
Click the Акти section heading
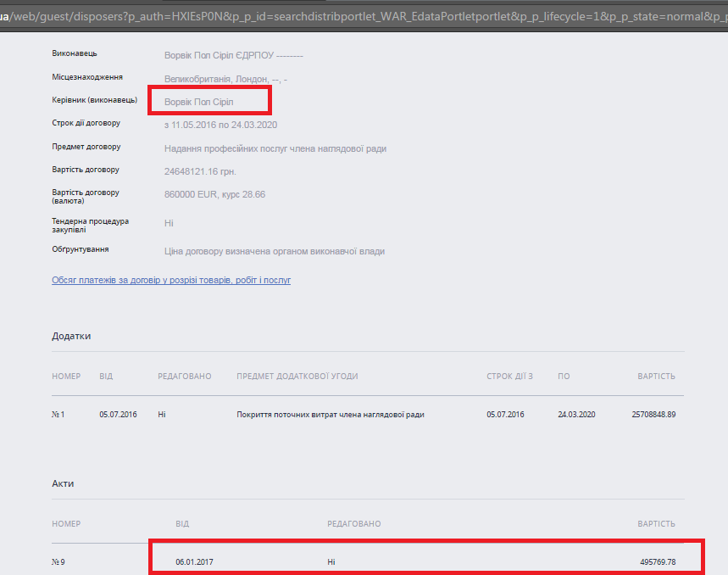[x=63, y=483]
